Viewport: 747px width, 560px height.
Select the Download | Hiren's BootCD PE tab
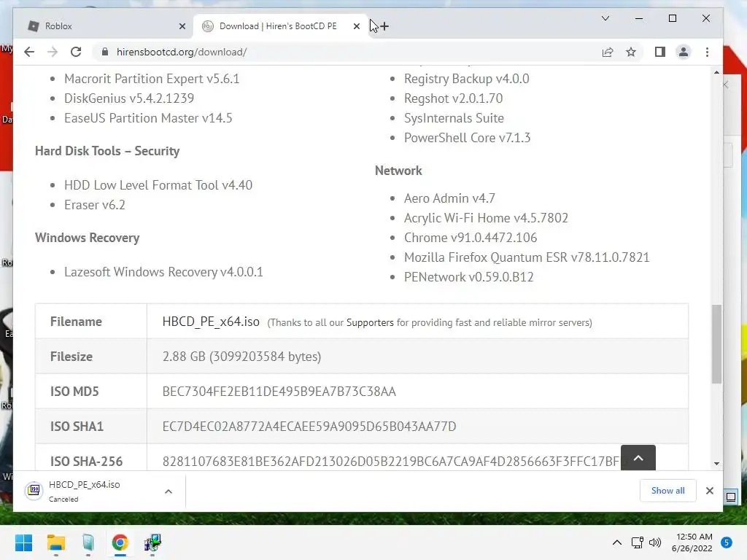click(x=280, y=26)
